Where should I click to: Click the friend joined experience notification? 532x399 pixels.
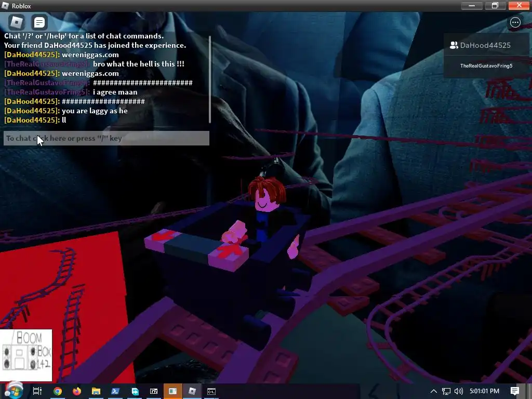(x=95, y=45)
